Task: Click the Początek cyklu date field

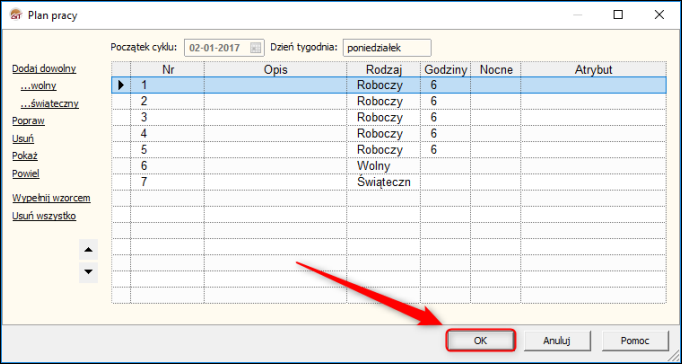Action: pos(224,48)
